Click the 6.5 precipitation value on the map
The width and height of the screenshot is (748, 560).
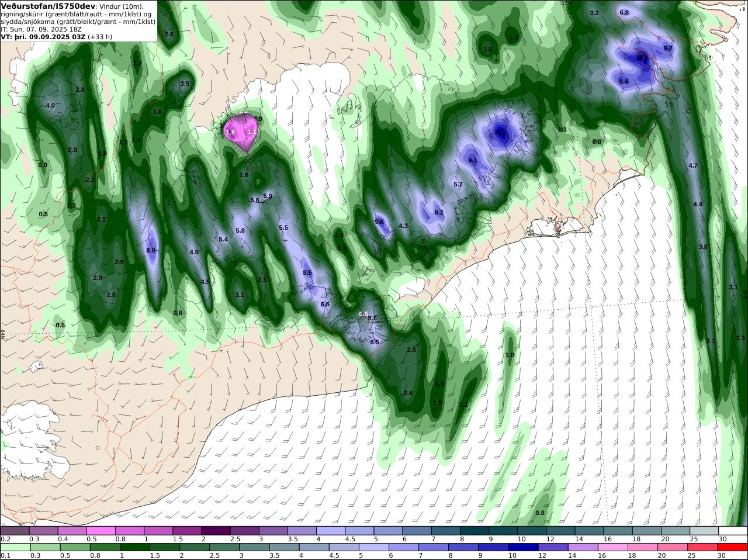point(375,342)
